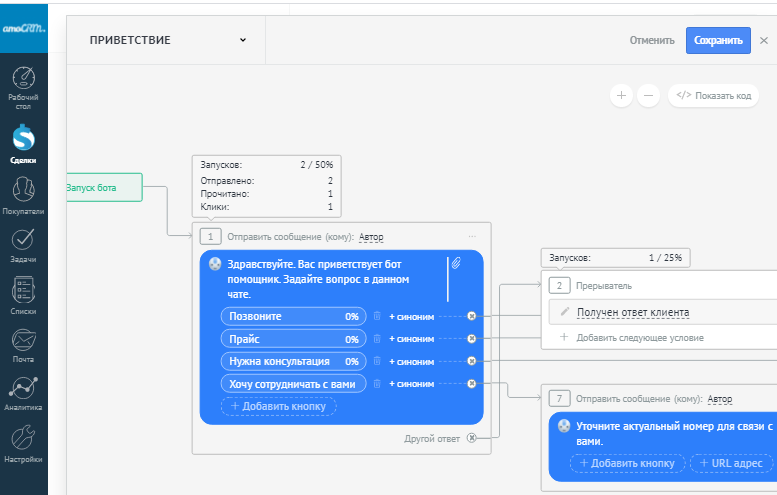The image size is (777, 495).
Task: Open Рабочий стол in the sidebar
Action: pos(23,81)
